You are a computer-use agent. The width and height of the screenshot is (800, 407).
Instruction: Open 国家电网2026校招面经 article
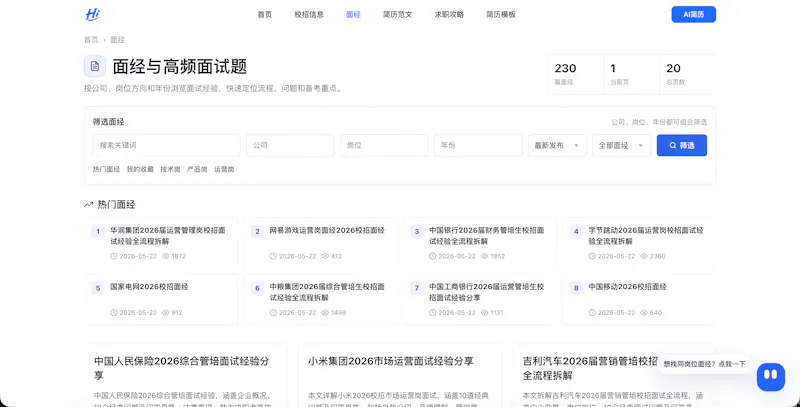149,287
